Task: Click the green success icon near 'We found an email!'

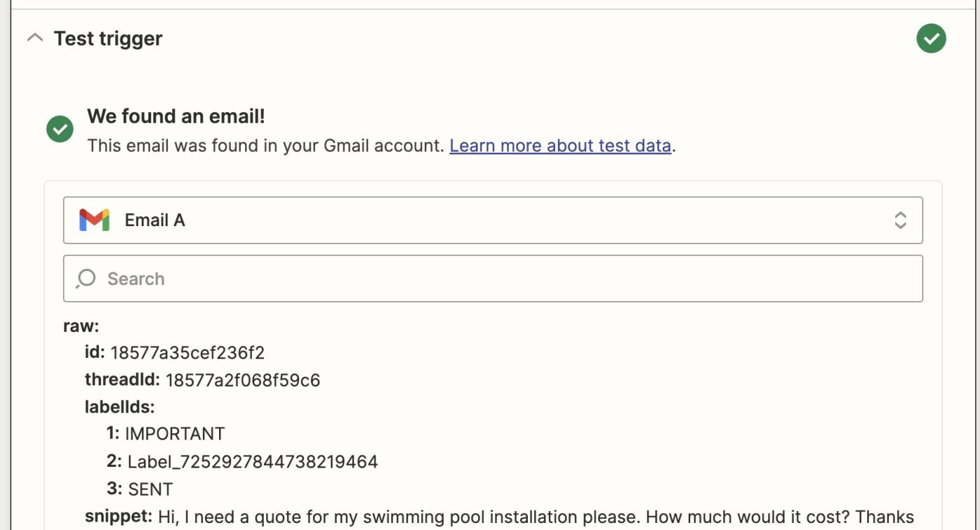Action: [60, 129]
